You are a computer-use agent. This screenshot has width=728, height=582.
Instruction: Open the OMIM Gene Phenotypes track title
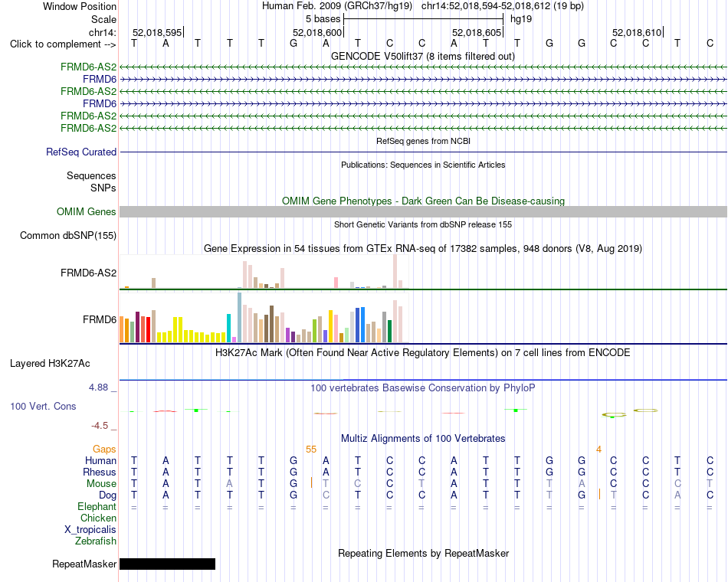pyautogui.click(x=423, y=201)
